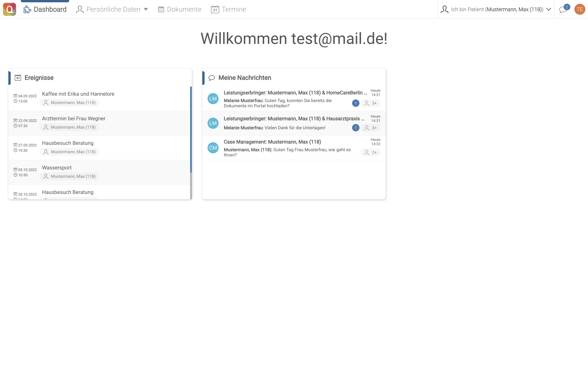Click the CM avatar of Case Management chat

[213, 148]
